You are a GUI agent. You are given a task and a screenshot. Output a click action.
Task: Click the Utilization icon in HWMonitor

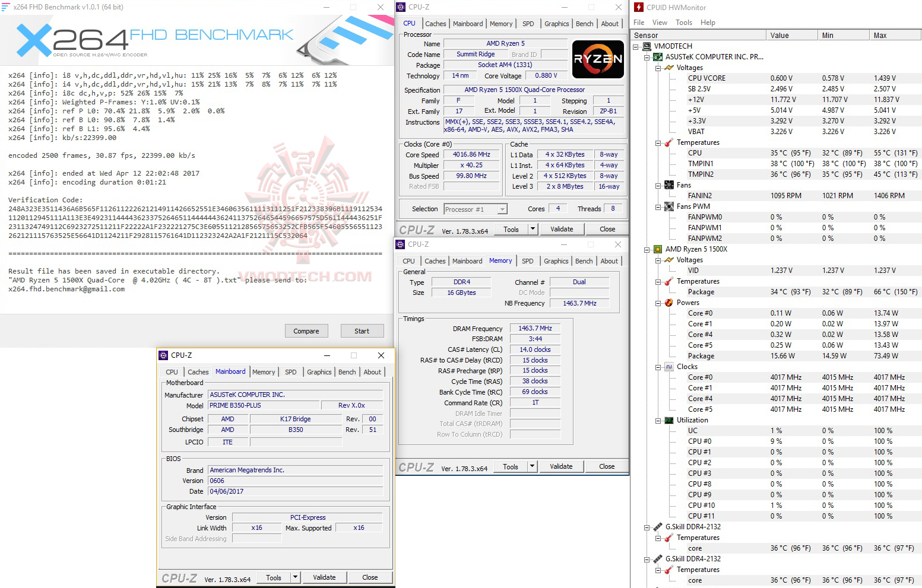tap(669, 419)
